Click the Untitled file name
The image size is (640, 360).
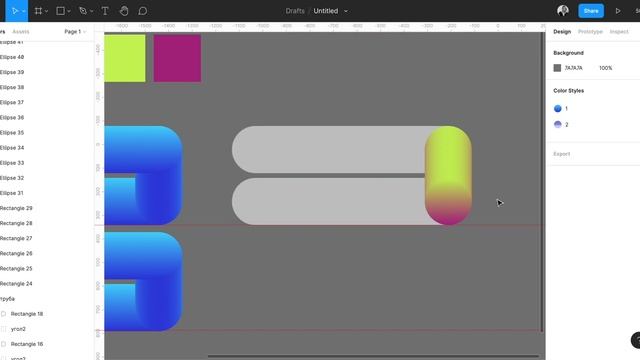pyautogui.click(x=326, y=11)
